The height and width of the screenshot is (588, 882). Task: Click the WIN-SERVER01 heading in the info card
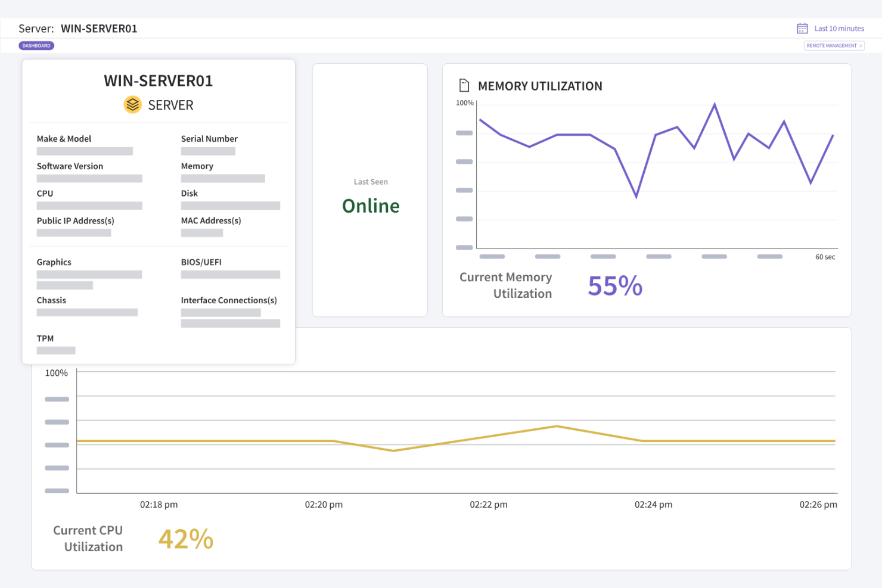(159, 81)
